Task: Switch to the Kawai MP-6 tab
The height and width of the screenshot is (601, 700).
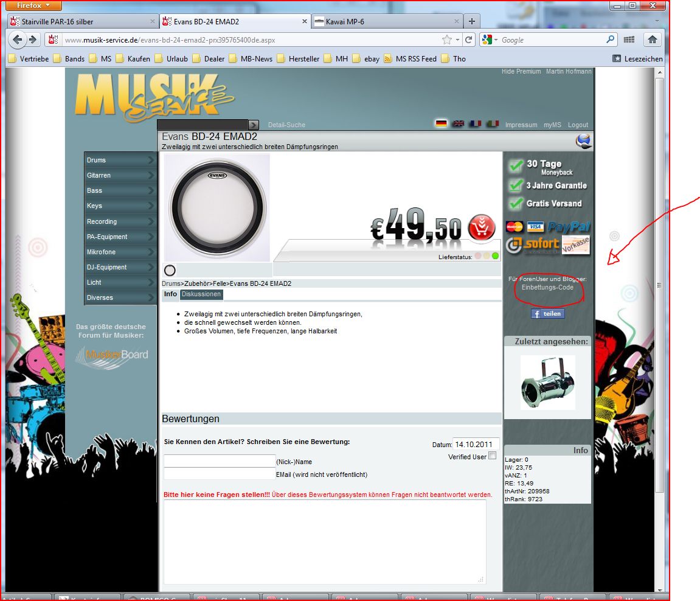Action: pyautogui.click(x=387, y=21)
